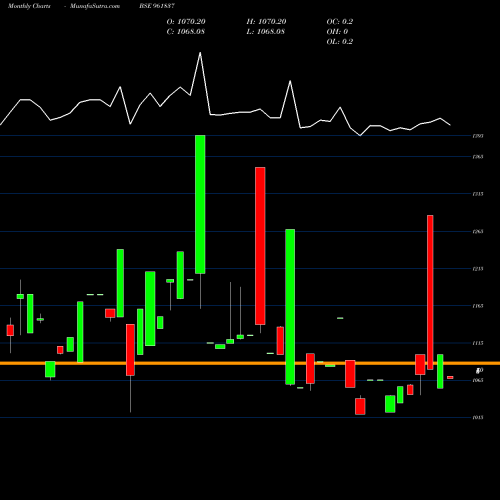The height and width of the screenshot is (500, 500).
Task: Click the tallest green candle reaching the top gridline
Action: 200,204
